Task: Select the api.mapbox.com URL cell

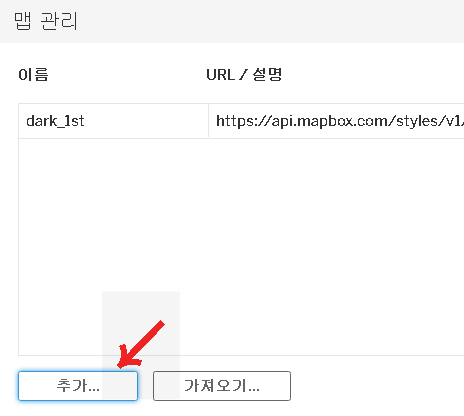Action: click(x=336, y=121)
